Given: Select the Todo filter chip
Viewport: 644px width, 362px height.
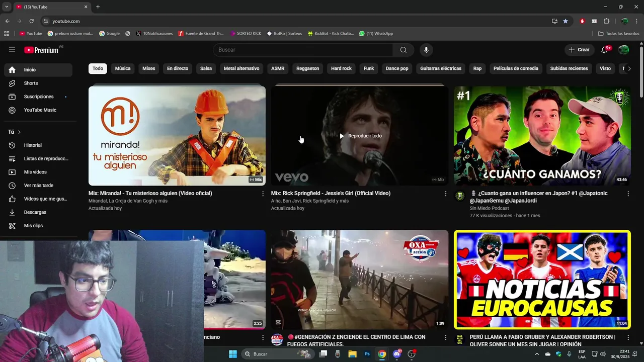Looking at the screenshot, I should 98,68.
